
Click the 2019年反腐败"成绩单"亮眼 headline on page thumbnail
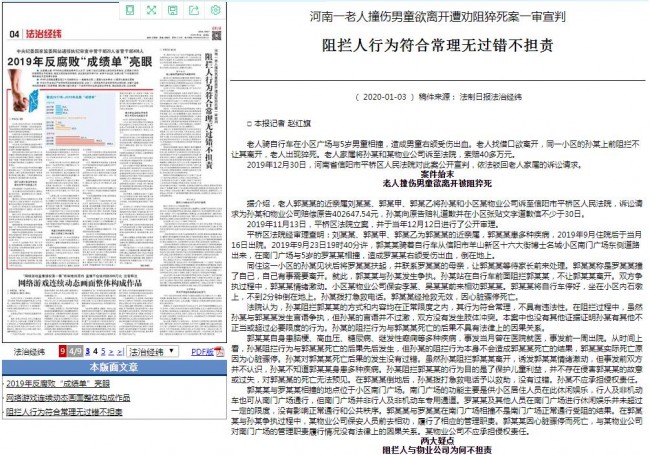point(80,62)
